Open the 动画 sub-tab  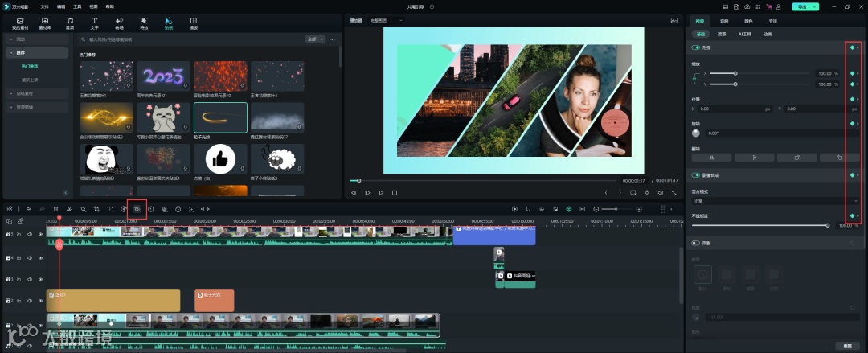(x=768, y=35)
